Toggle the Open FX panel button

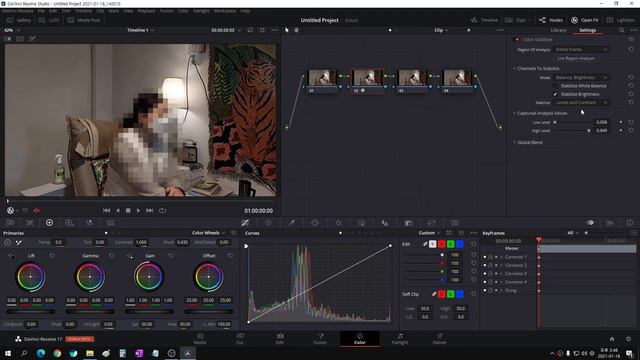point(584,20)
